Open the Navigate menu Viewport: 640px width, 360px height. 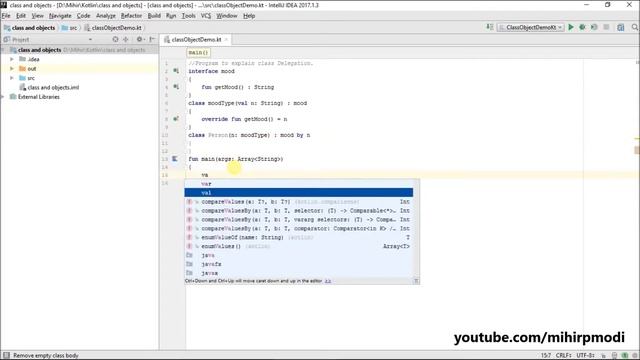(60, 16)
